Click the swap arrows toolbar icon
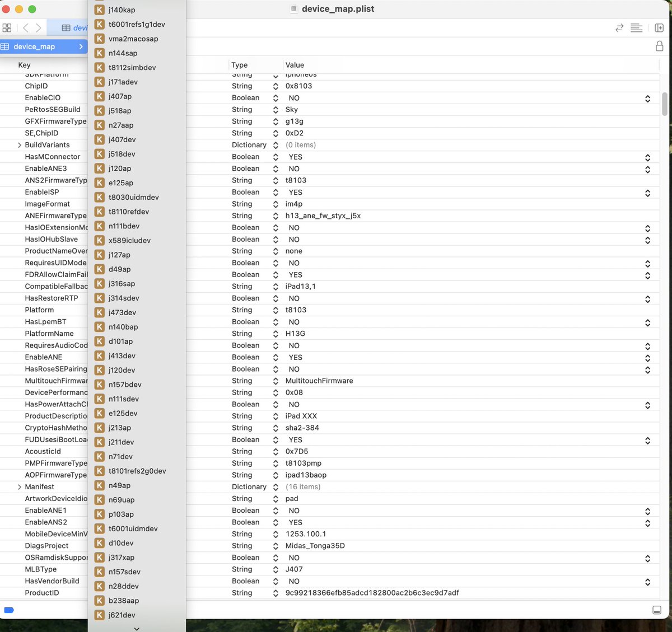Image resolution: width=672 pixels, height=632 pixels. pyautogui.click(x=619, y=27)
